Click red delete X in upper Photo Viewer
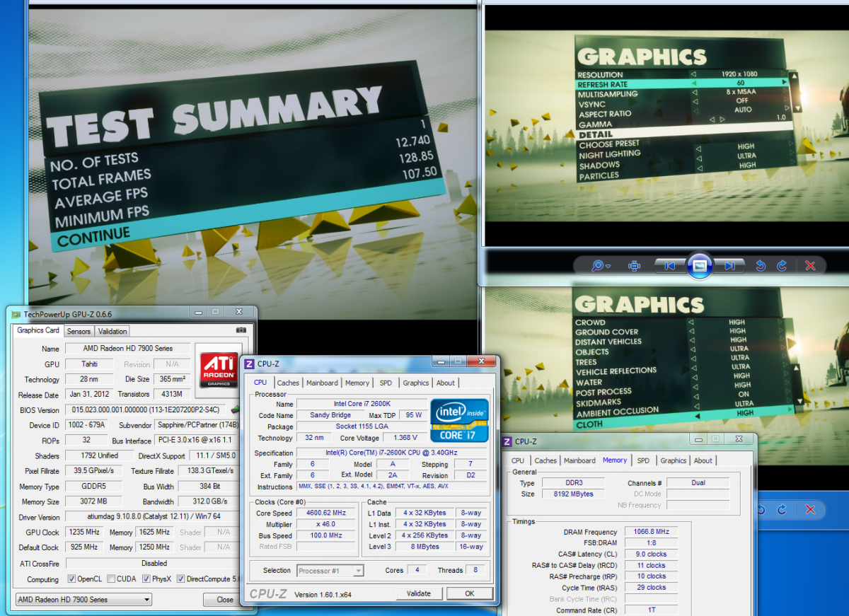849x616 pixels. pos(811,266)
